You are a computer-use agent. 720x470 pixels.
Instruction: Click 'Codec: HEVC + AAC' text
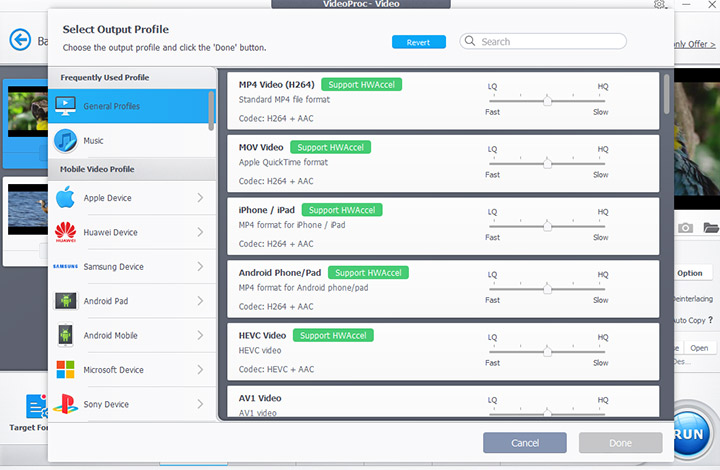coord(276,369)
